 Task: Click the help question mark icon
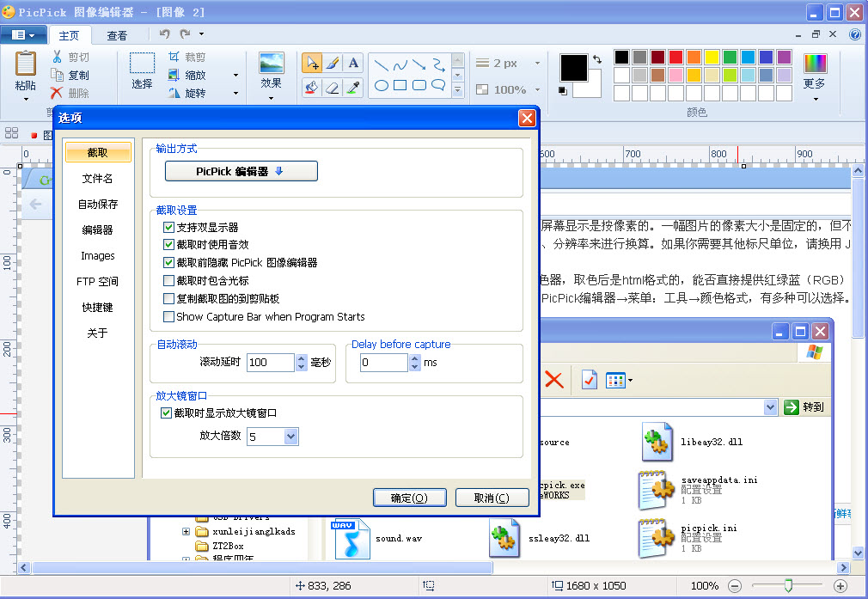pyautogui.click(x=855, y=34)
